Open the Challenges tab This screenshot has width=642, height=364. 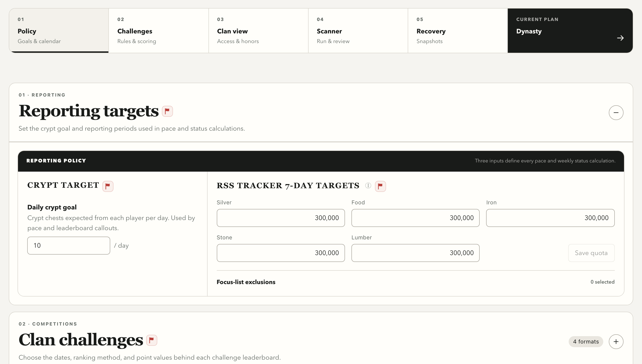pos(159,30)
